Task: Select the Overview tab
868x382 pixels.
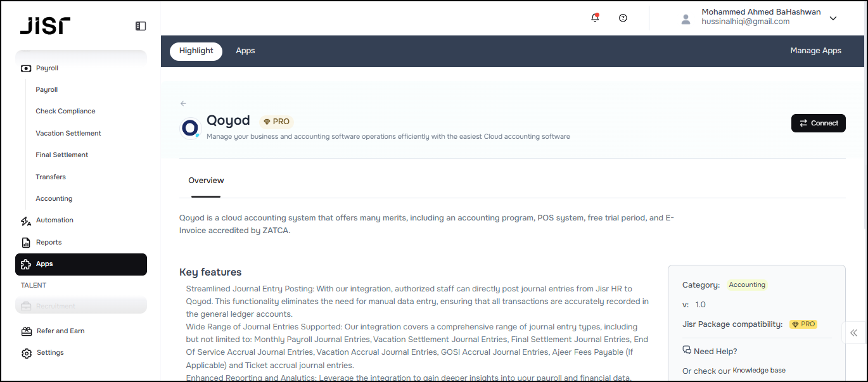Action: [206, 181]
